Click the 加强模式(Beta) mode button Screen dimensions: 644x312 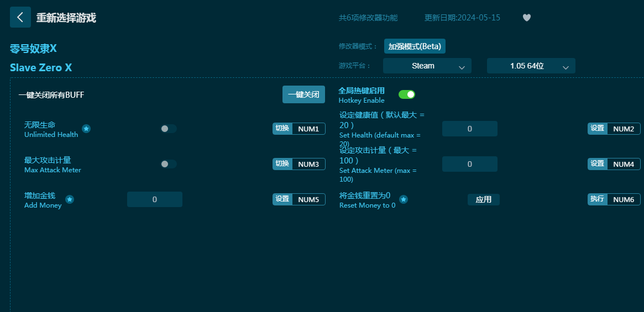point(415,46)
